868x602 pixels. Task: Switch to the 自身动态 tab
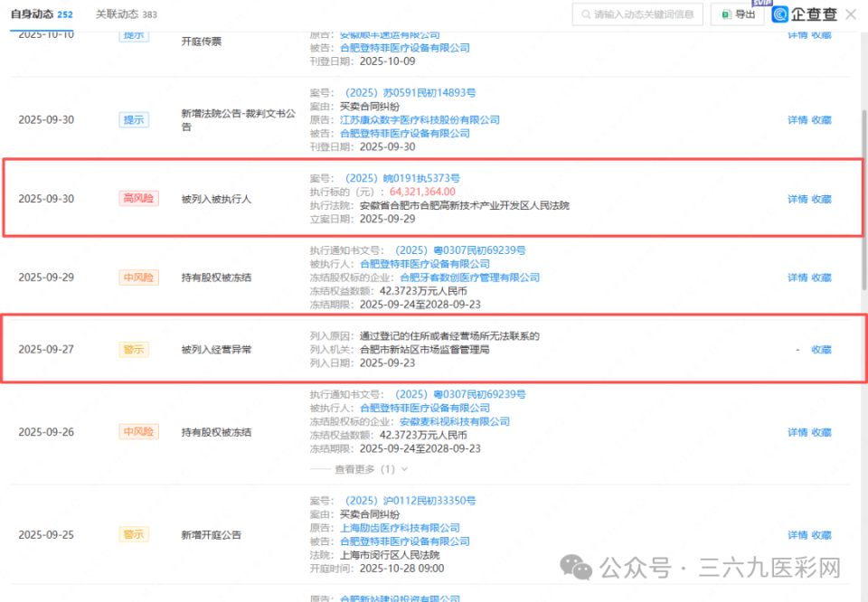42,14
